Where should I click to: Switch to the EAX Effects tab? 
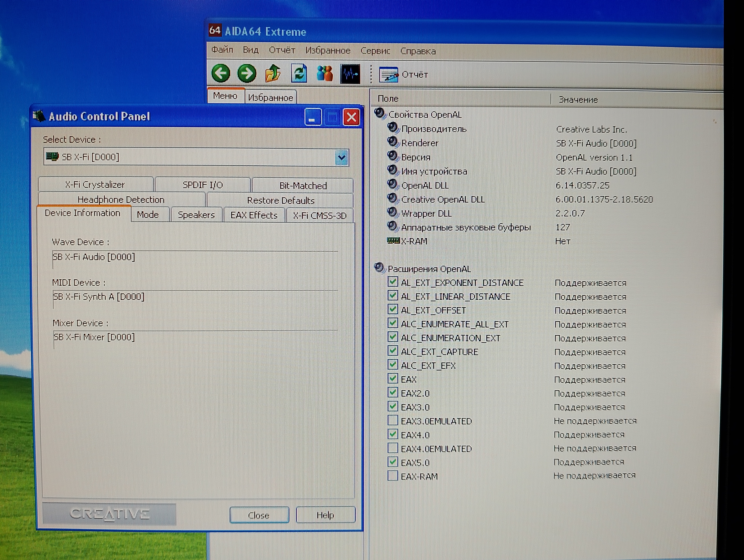click(x=254, y=215)
